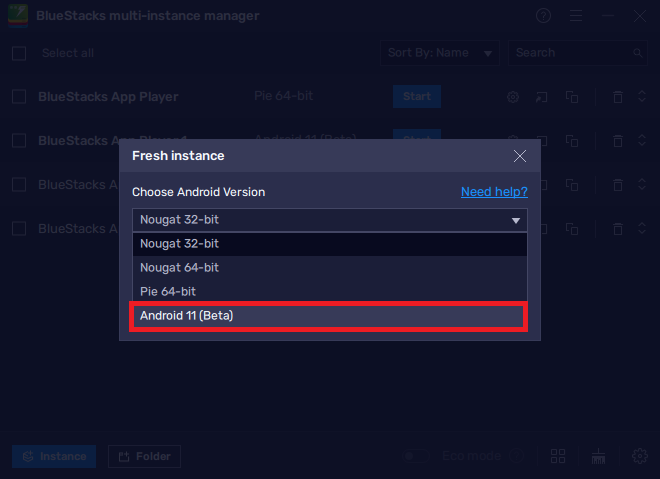Viewport: 660px width, 479px height.
Task: Create desktop shortcut for the Pie 64-bit instance
Action: [x=541, y=97]
